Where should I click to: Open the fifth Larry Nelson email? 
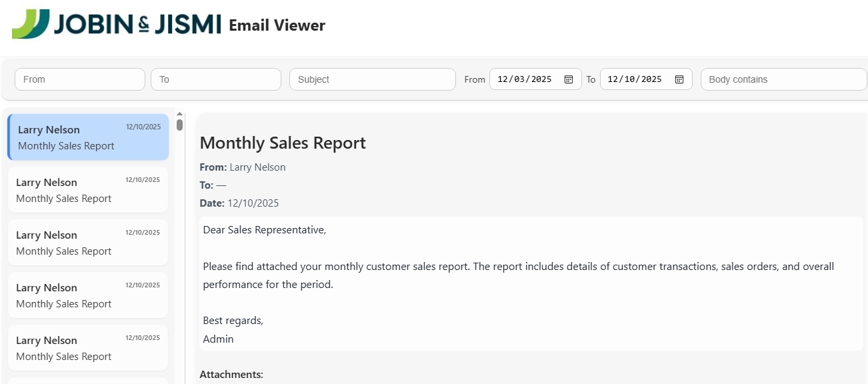pos(88,348)
